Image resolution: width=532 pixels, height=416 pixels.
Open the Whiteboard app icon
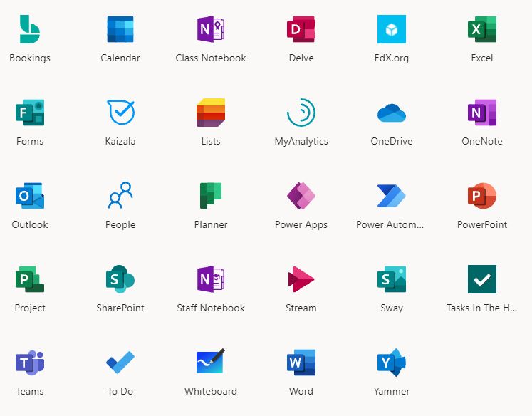point(211,361)
